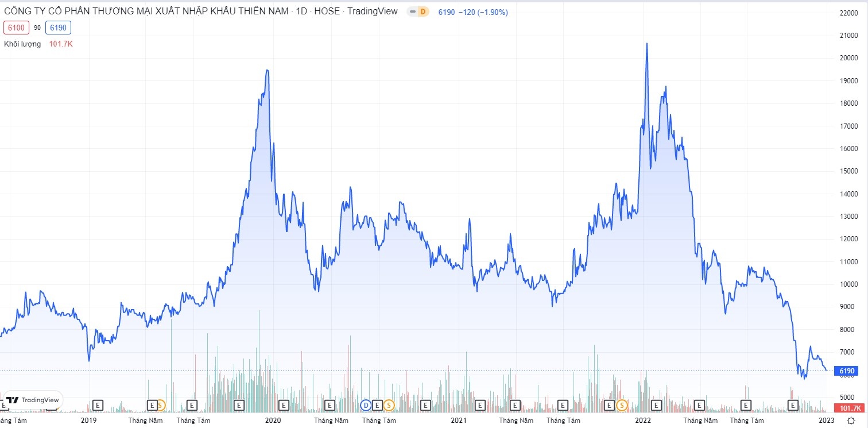Click the red 6100 sell price button

15,27
